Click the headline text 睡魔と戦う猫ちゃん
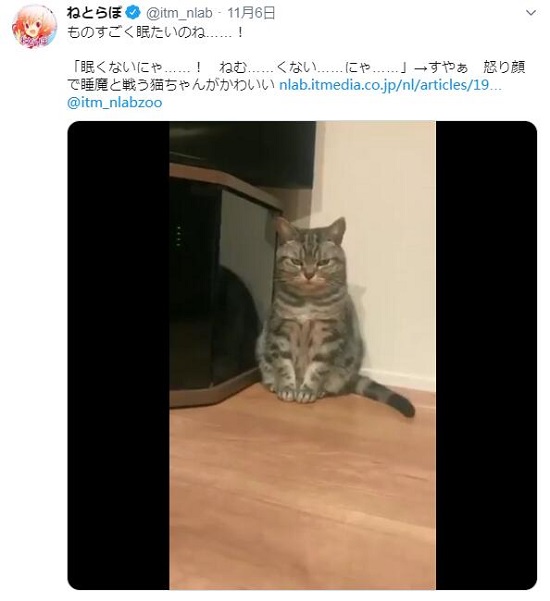Image resolution: width=550 pixels, height=601 pixels. tap(128, 85)
